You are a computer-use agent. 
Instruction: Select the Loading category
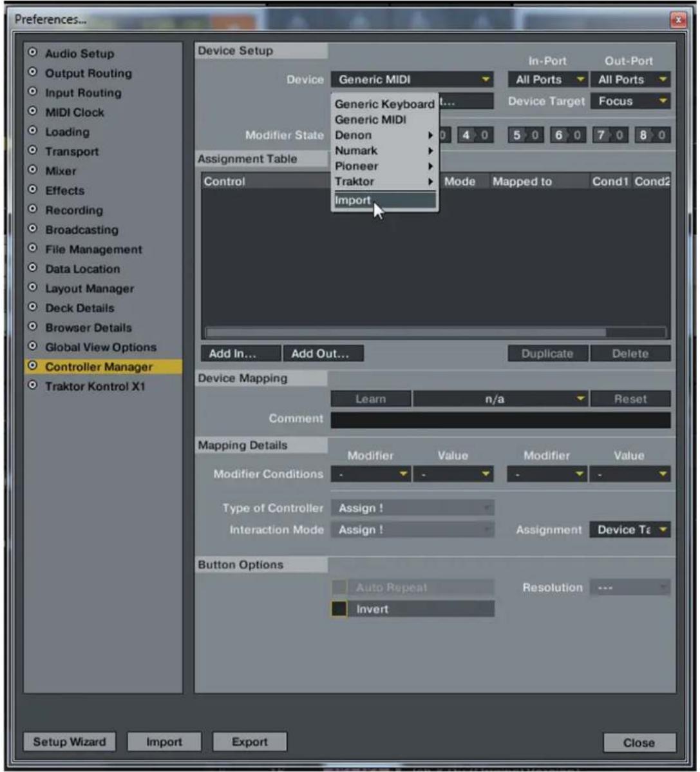click(68, 132)
